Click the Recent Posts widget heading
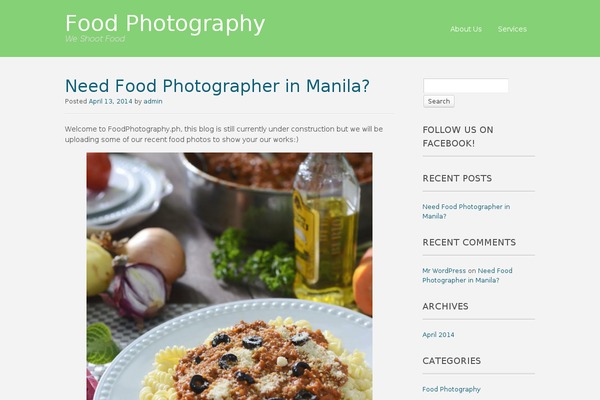Image resolution: width=600 pixels, height=400 pixels. pyautogui.click(x=457, y=178)
